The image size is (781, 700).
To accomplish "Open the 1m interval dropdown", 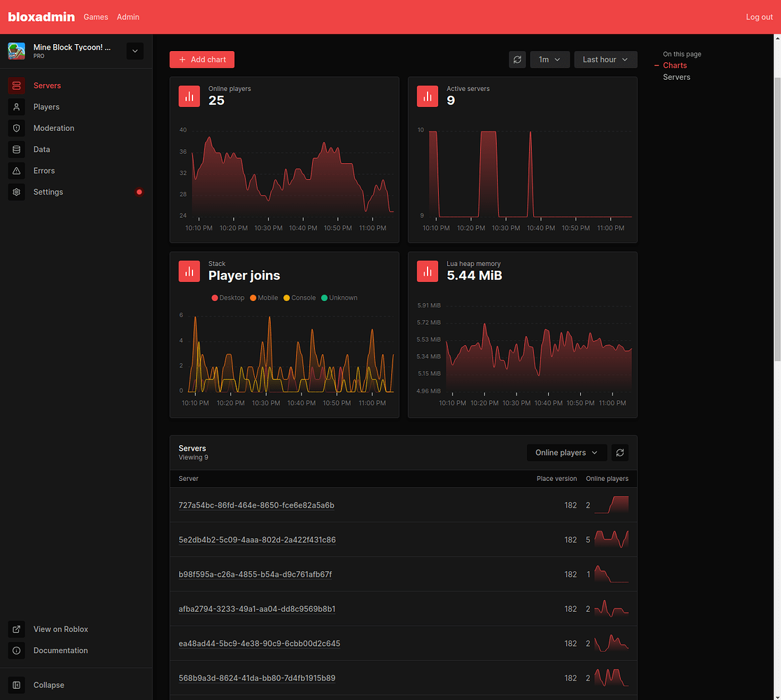I will coord(549,59).
